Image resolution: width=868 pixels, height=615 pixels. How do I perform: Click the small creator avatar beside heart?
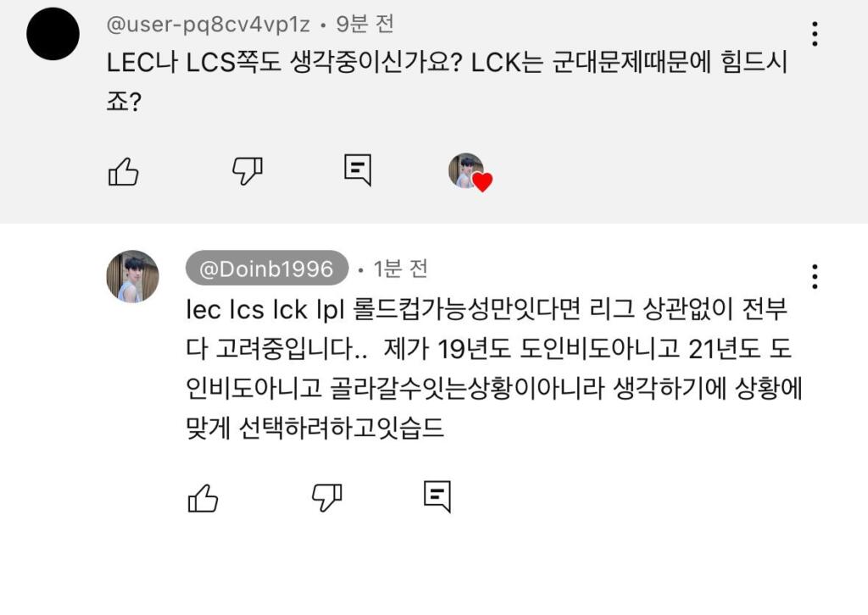(x=465, y=170)
